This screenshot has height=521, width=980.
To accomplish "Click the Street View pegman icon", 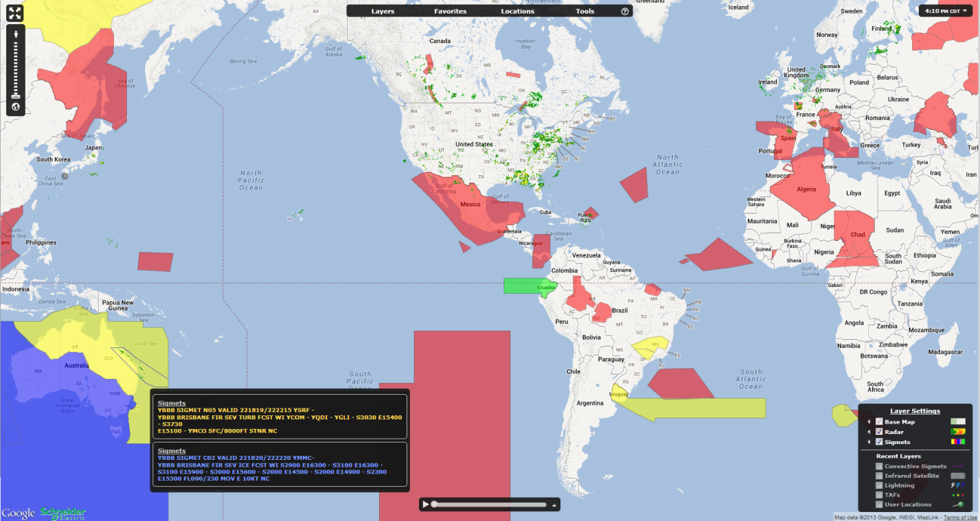I will [14, 34].
